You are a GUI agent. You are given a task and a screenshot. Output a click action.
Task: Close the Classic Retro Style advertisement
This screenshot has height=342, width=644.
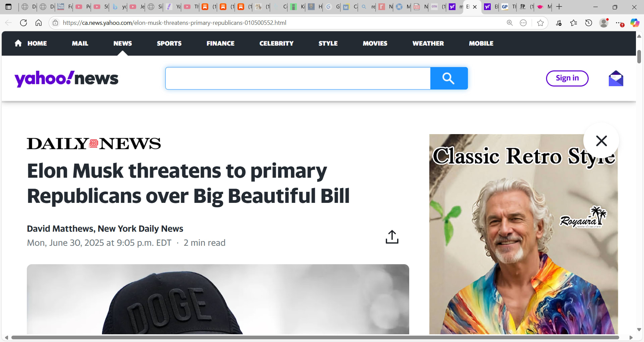coord(601,141)
